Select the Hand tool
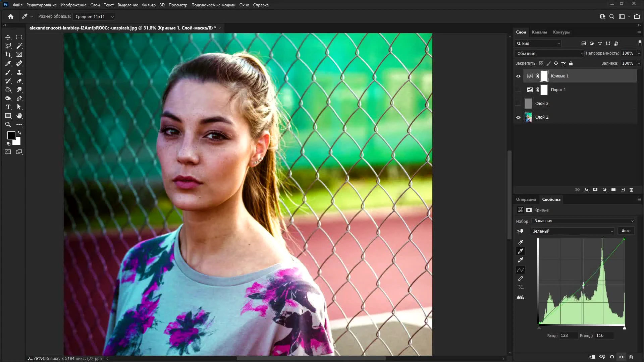Image resolution: width=644 pixels, height=362 pixels. [19, 116]
